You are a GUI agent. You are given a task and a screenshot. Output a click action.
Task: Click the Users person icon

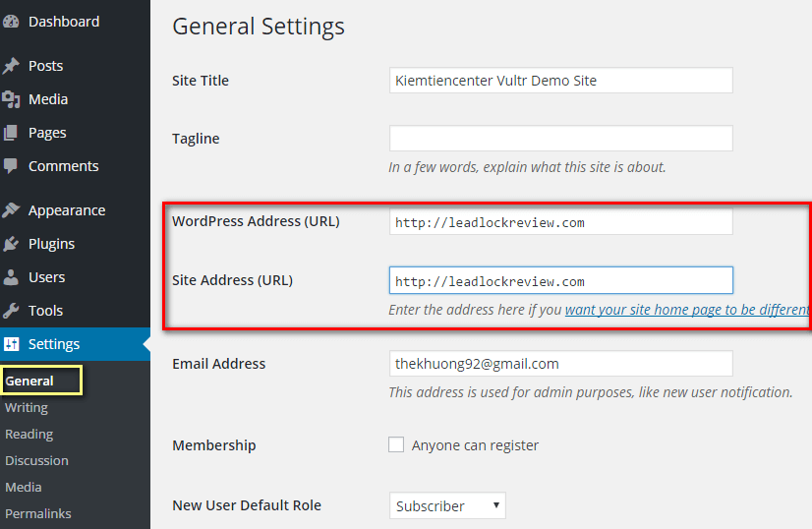pyautogui.click(x=11, y=277)
